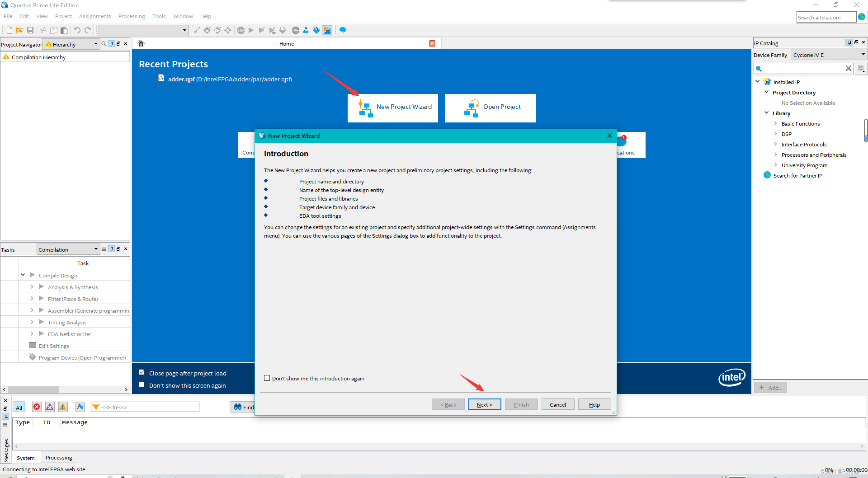Expand the Basic Functions library node

pyautogui.click(x=775, y=123)
